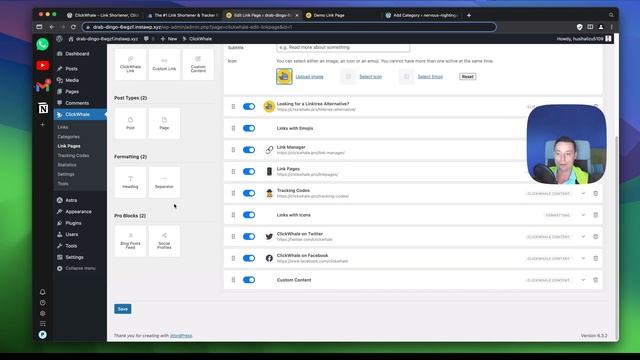Image resolution: width=640 pixels, height=360 pixels.
Task: Expand the Tracking Codes row chevron
Action: click(583, 193)
